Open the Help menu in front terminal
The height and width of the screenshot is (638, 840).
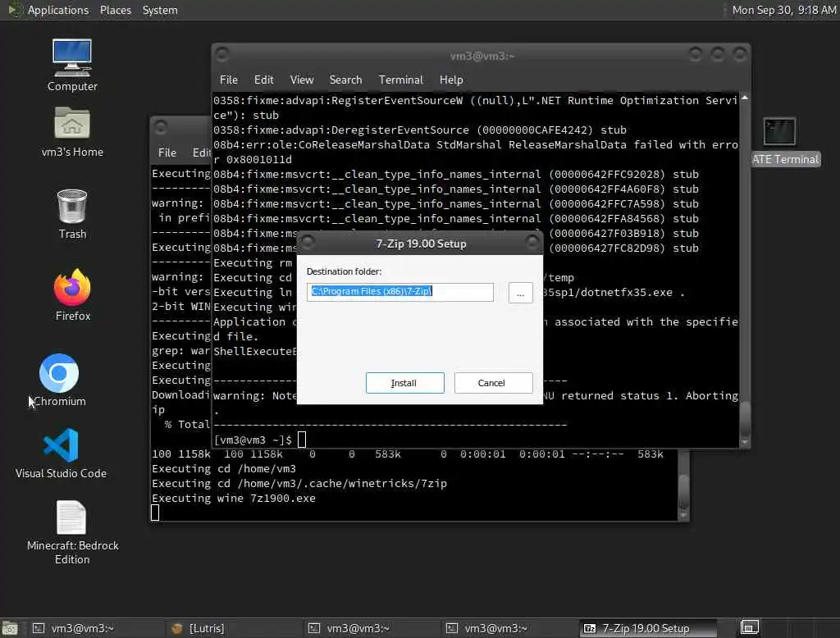point(451,80)
